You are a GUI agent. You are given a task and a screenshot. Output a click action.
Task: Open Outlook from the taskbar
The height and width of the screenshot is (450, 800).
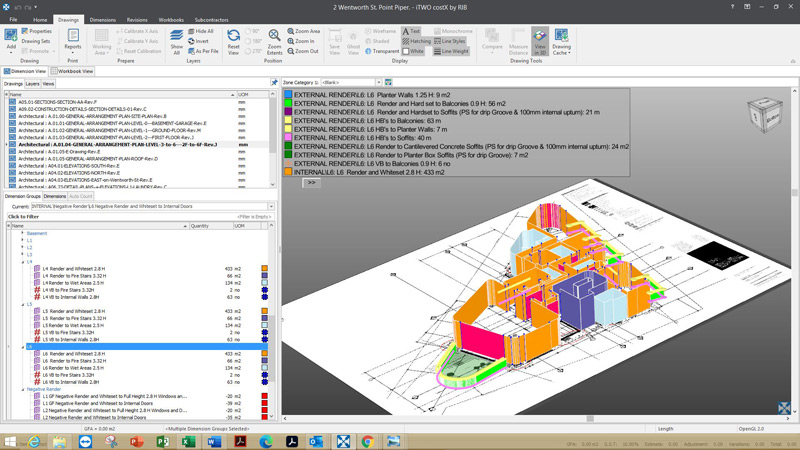(x=316, y=441)
